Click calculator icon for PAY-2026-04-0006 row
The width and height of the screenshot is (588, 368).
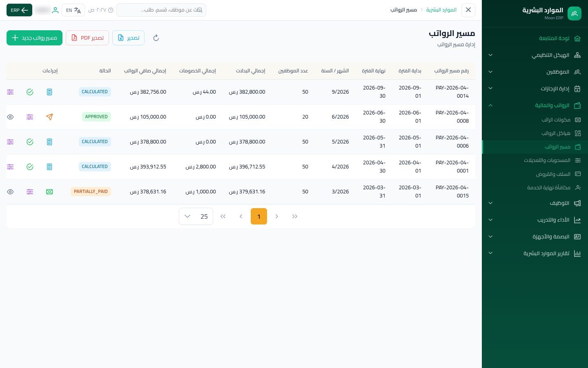point(49,142)
